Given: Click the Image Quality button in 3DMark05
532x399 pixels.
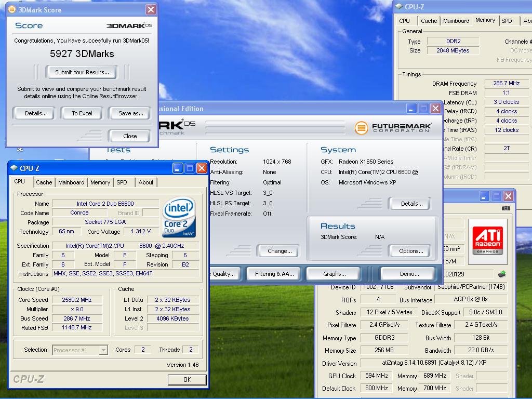Looking at the screenshot, I should 224,273.
